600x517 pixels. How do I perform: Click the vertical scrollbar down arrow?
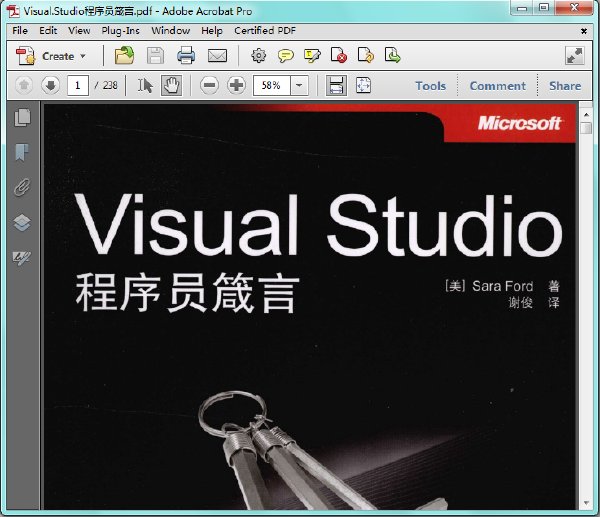[x=586, y=503]
